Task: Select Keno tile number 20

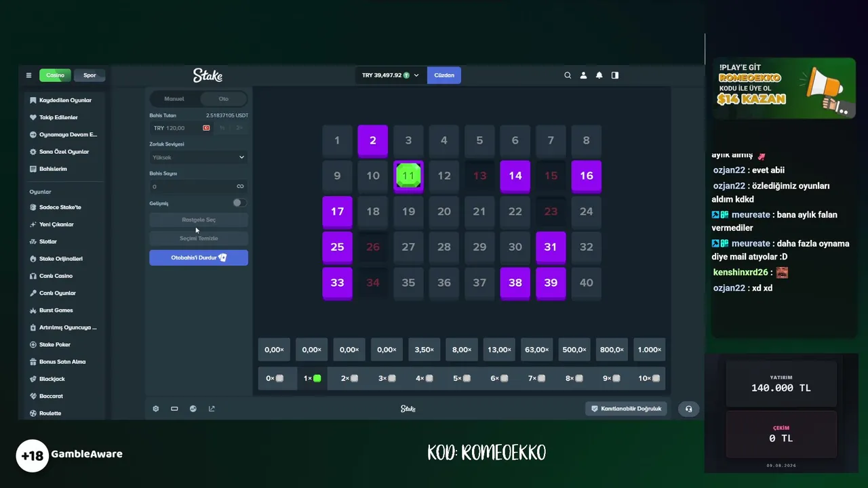Action: (x=444, y=211)
